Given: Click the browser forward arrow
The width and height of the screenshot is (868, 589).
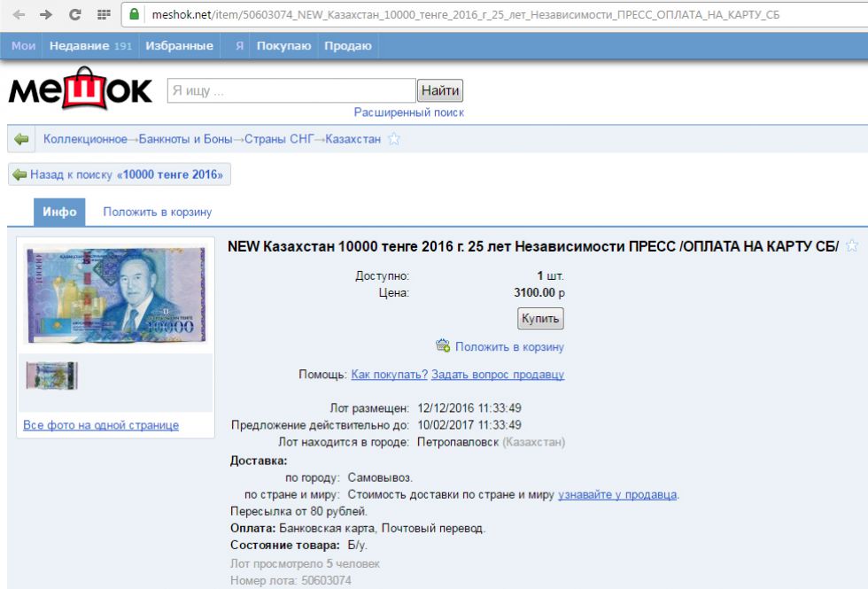Looking at the screenshot, I should [46, 14].
